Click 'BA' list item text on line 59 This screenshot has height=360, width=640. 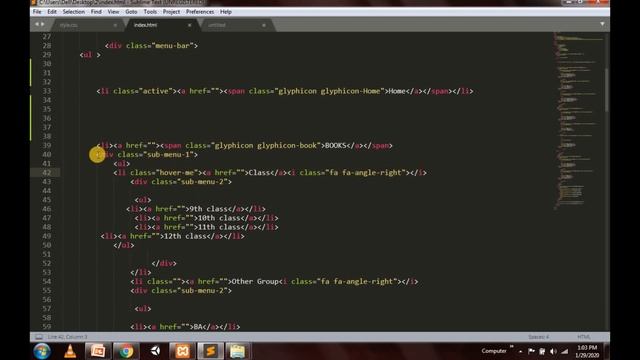click(x=198, y=327)
